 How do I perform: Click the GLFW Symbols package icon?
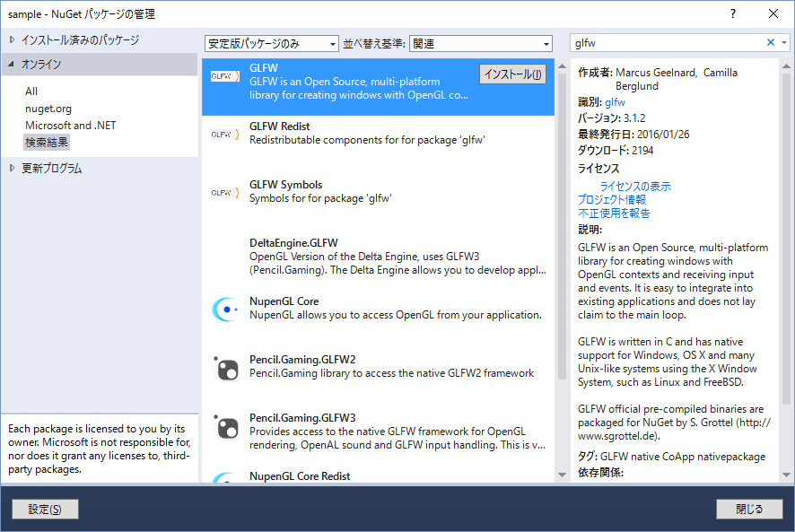tap(225, 193)
